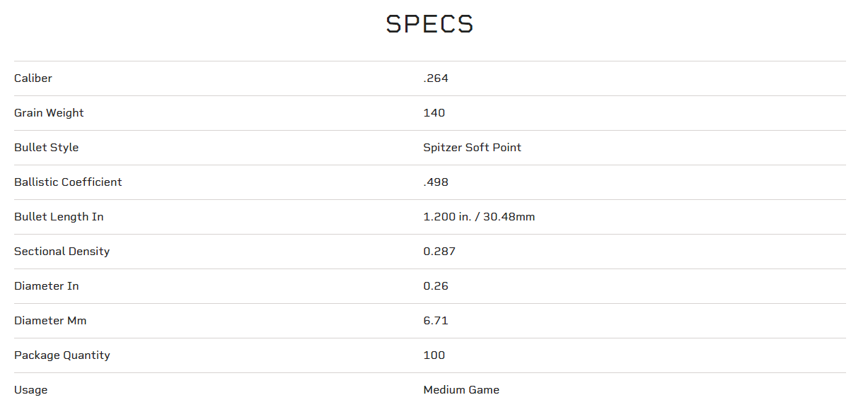This screenshot has width=868, height=407.
Task: Select the 100 package quantity value
Action: coord(434,355)
